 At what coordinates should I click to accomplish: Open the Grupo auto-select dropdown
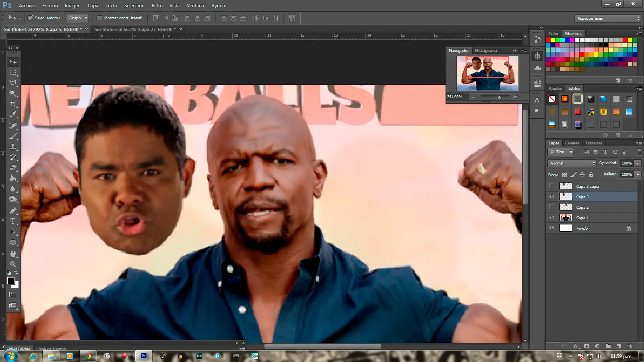[77, 18]
